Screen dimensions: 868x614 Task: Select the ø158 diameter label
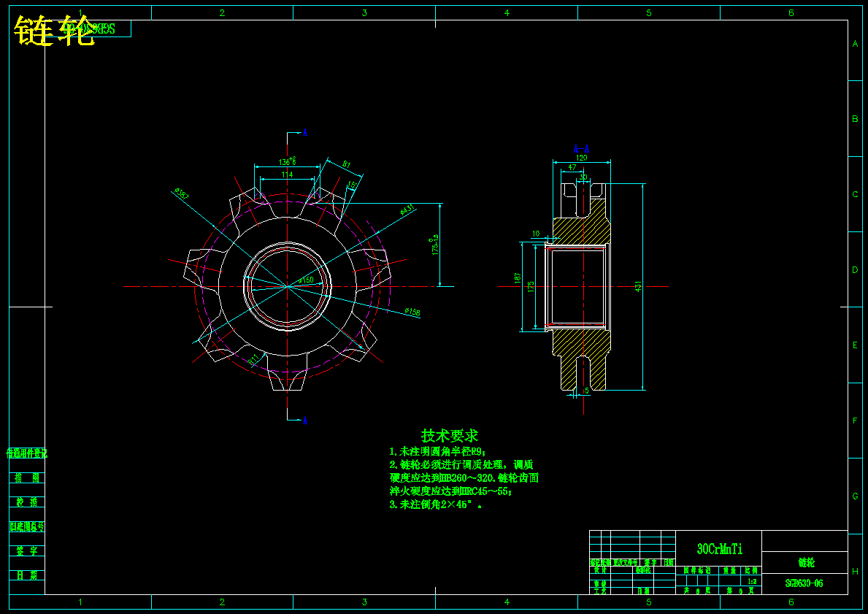coord(412,312)
